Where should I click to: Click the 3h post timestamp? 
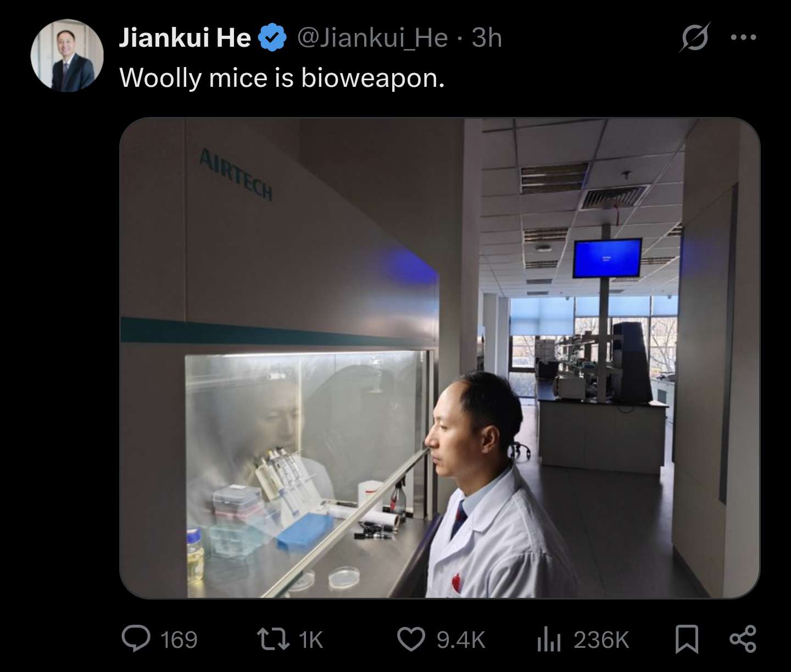487,38
